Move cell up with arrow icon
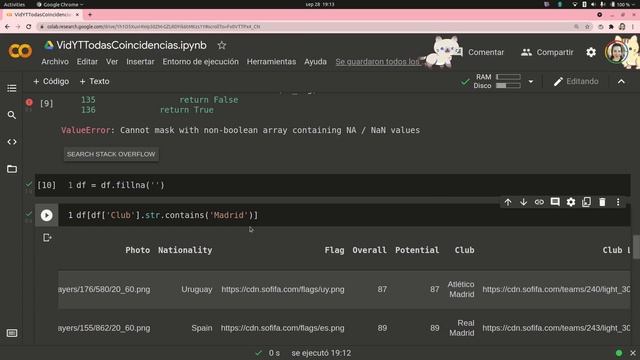Viewport: 640px width, 360px height. click(x=508, y=202)
